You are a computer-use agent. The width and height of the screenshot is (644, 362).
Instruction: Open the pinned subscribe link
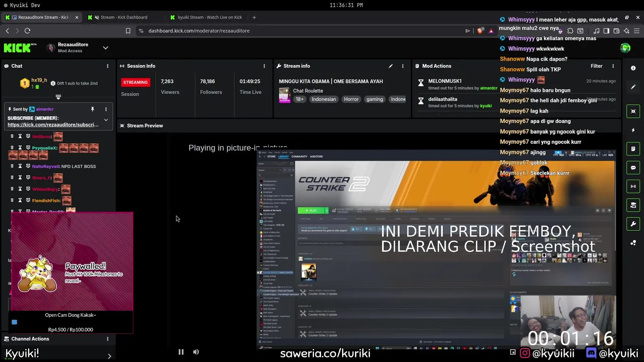[53, 125]
